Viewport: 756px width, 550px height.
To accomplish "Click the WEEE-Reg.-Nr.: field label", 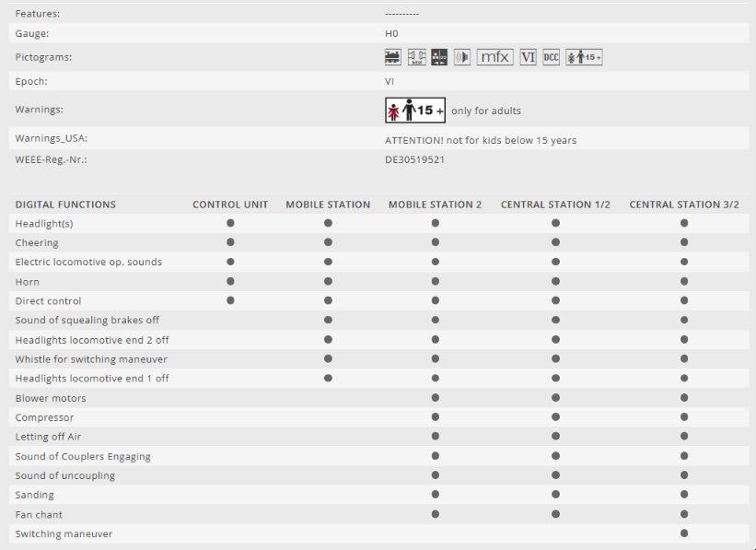I will pos(52,159).
